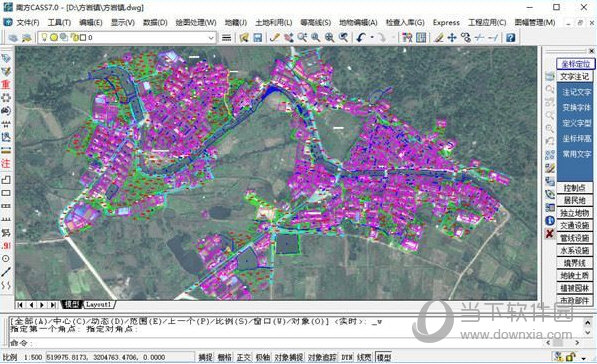
Task: Click the layer manager icon at toolbar start
Action: pos(13,37)
